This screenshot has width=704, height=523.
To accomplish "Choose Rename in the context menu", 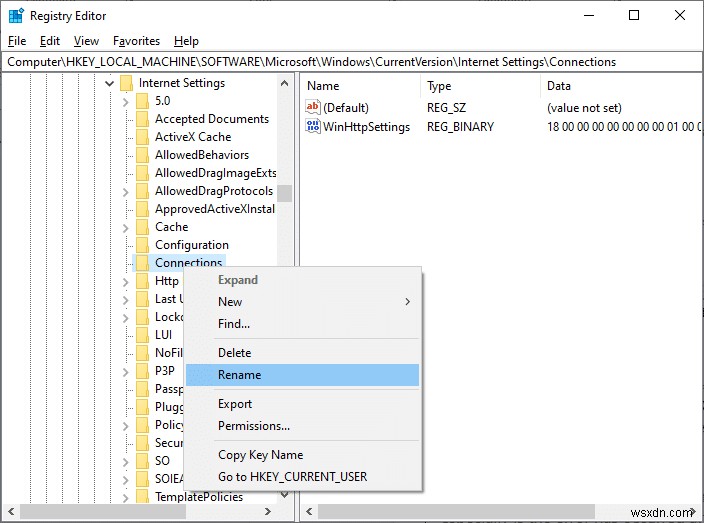I will 302,375.
